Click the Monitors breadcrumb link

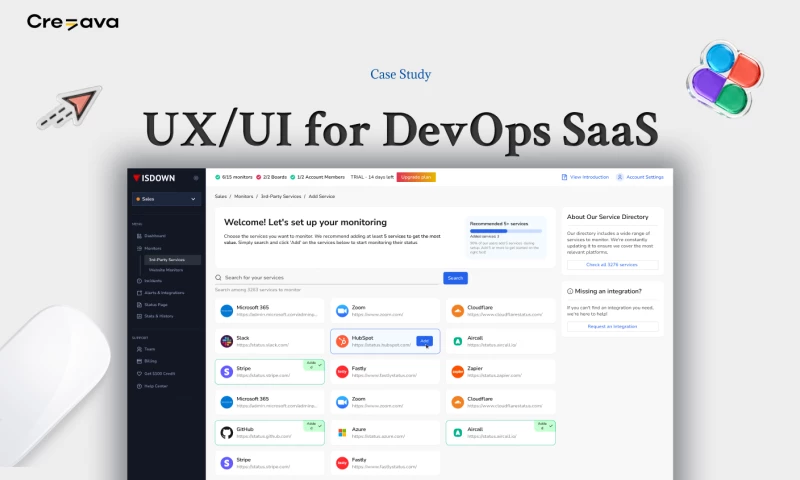(243, 196)
